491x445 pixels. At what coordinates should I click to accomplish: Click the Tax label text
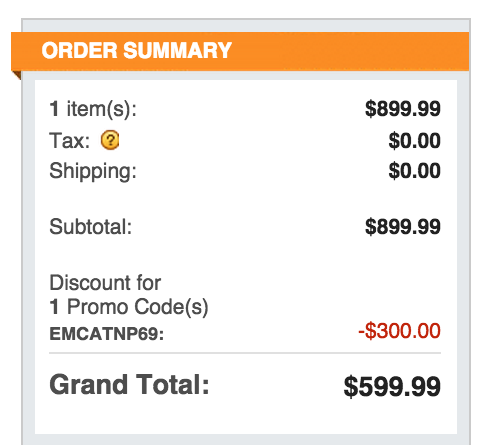click(x=70, y=140)
